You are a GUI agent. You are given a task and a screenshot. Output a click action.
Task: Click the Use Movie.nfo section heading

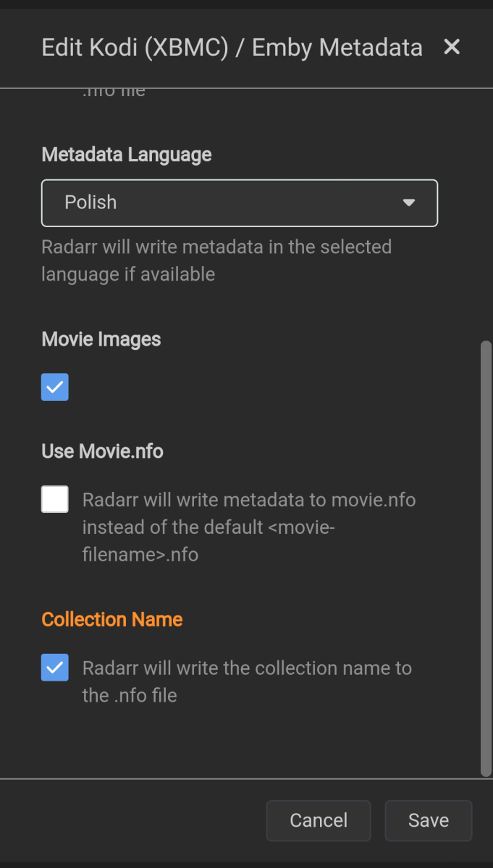tap(102, 451)
